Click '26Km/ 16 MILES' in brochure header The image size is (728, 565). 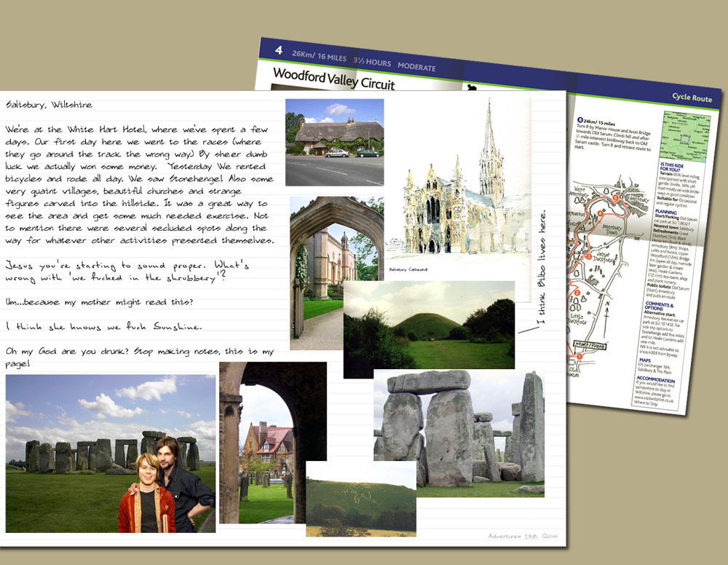(319, 56)
